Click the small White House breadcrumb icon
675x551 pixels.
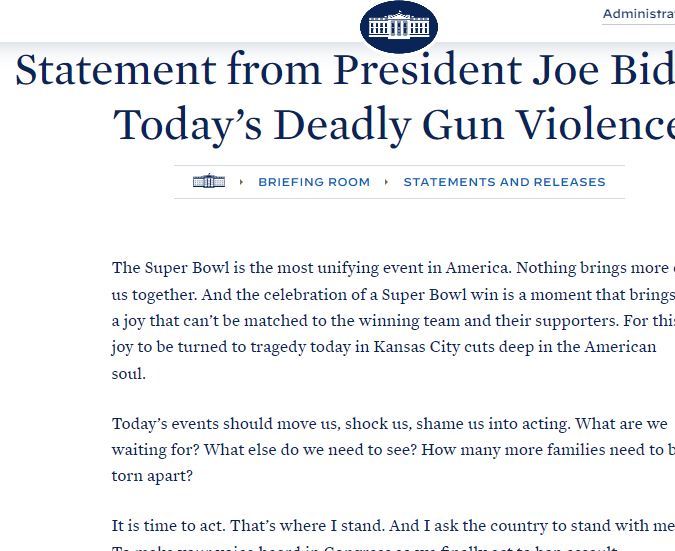(209, 181)
